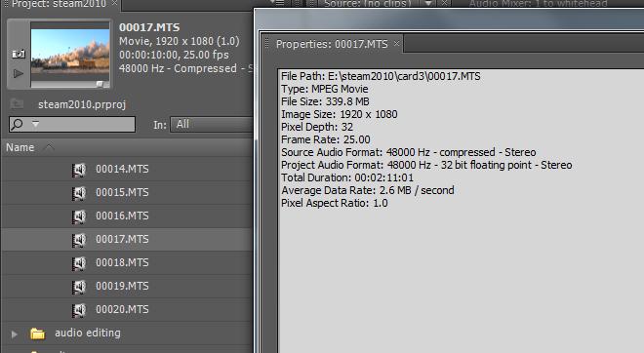Click the Frame Rate: 25.00 line
The width and height of the screenshot is (644, 353).
(325, 139)
